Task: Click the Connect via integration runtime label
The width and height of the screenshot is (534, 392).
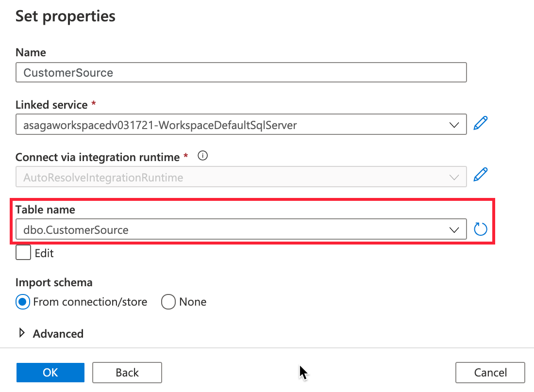Action: (x=99, y=157)
